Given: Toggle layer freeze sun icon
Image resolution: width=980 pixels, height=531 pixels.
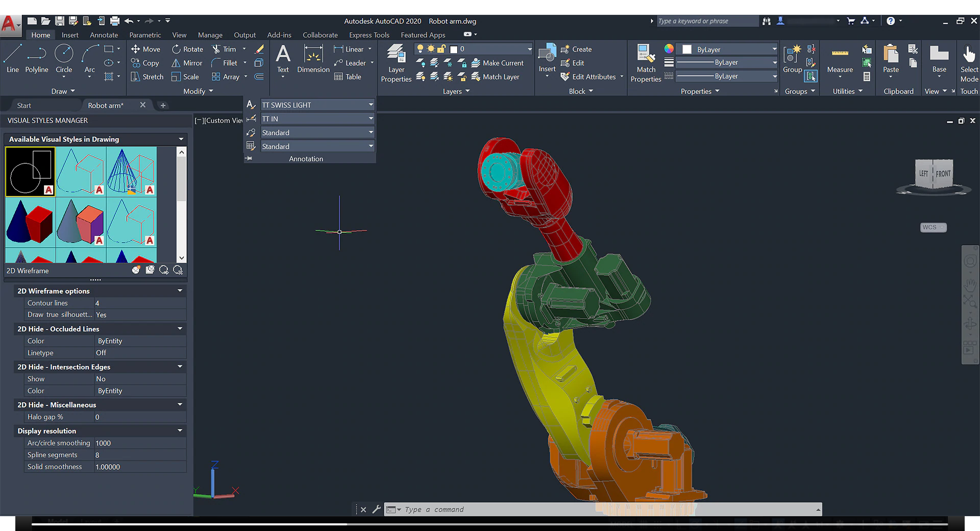Looking at the screenshot, I should point(431,49).
